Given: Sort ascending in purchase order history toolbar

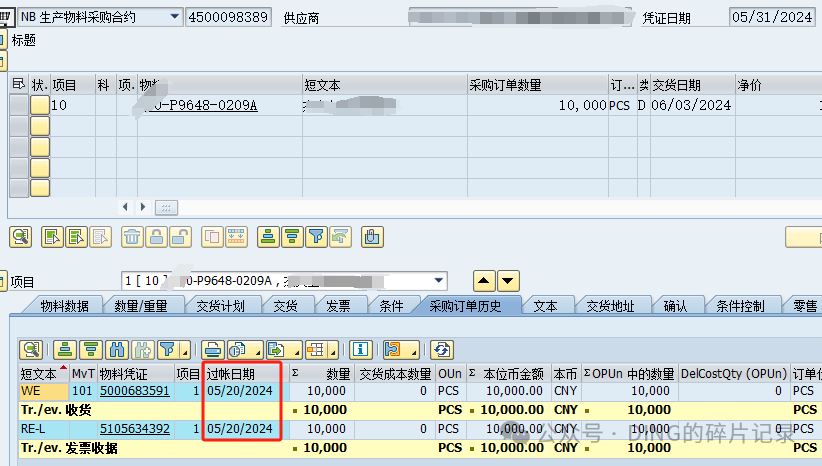Looking at the screenshot, I should coord(65,350).
